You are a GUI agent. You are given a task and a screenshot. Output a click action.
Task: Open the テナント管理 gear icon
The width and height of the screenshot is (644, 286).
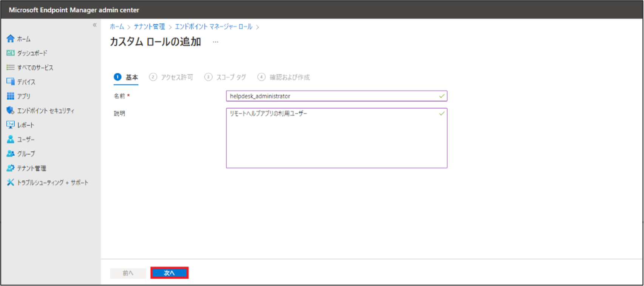coord(11,168)
